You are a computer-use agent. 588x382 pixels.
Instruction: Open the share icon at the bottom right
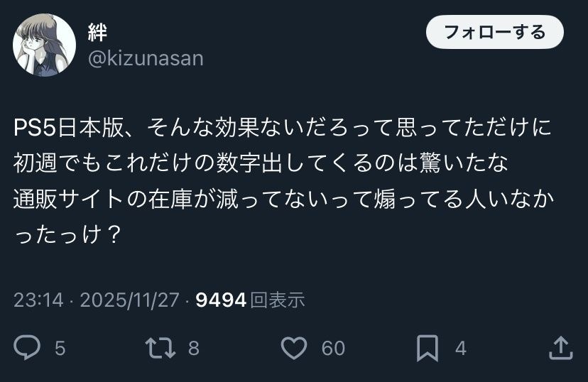(x=561, y=347)
